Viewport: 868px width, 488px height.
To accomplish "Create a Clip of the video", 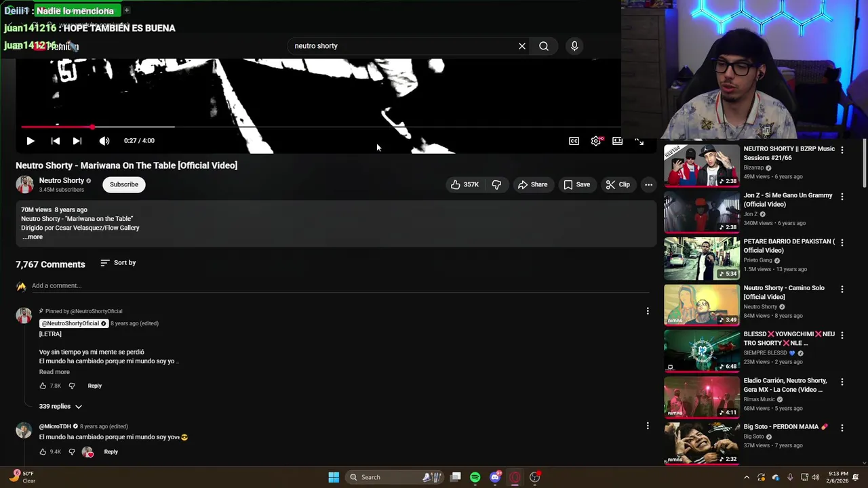I will coord(618,184).
